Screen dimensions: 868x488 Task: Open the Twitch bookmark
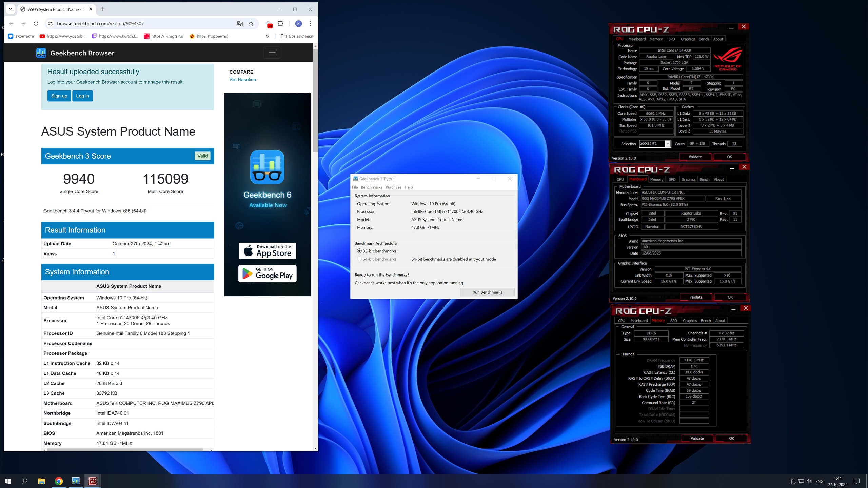tap(115, 36)
